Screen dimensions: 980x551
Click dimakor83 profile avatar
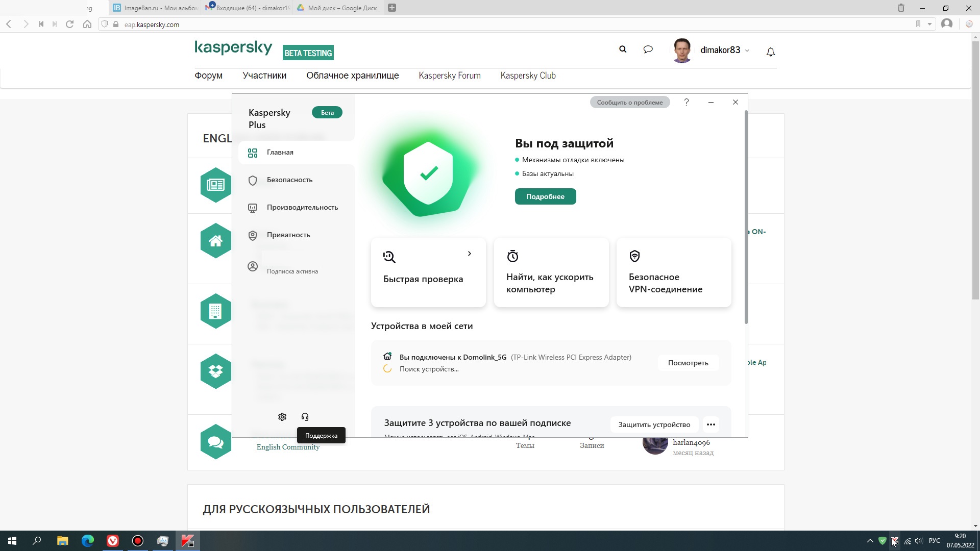pos(682,50)
